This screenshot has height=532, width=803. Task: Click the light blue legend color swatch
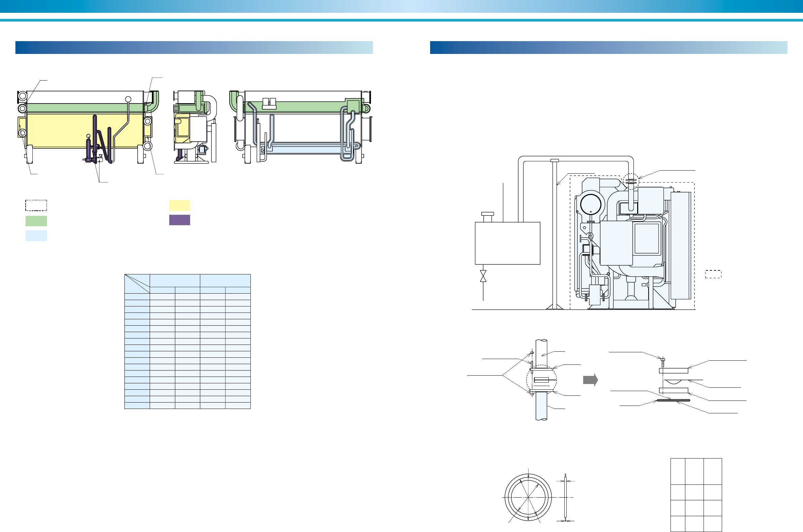(36, 235)
